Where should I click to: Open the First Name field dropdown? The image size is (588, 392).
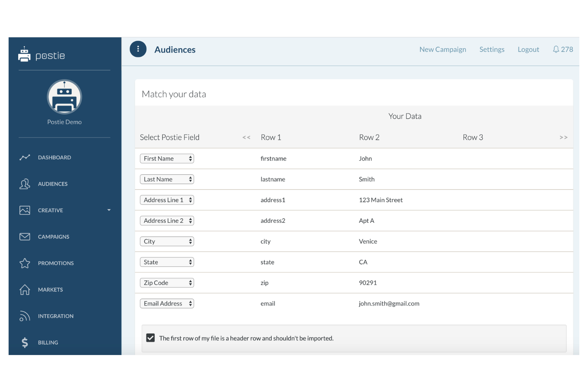coord(167,158)
